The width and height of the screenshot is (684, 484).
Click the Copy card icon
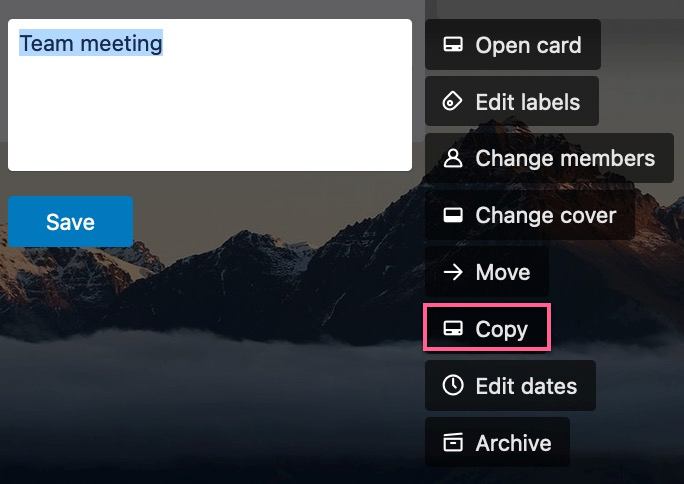click(x=453, y=328)
